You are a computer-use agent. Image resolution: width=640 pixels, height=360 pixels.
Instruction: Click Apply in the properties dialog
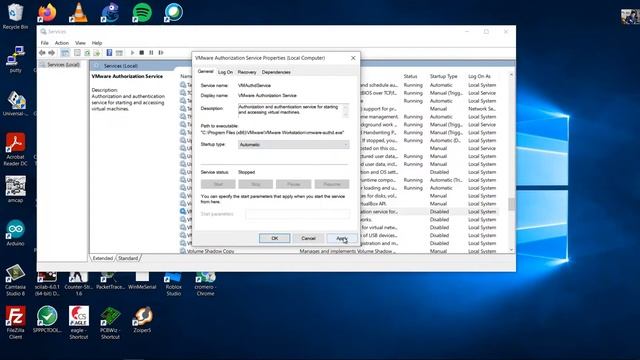tap(342, 238)
